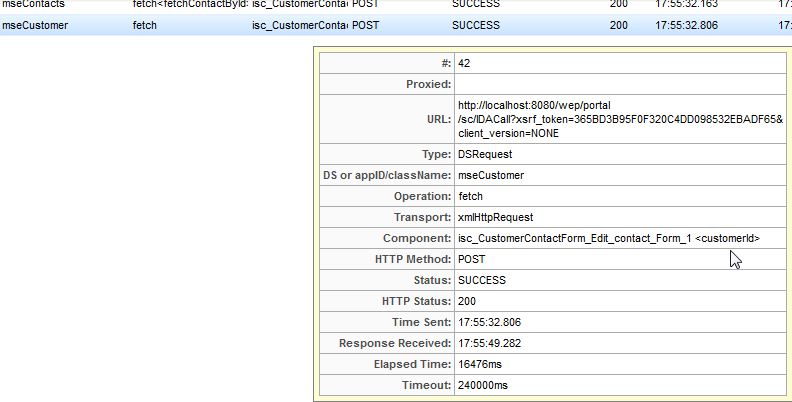Click the DSRequest type value
Viewport: 792px width, 402px height.
point(485,154)
